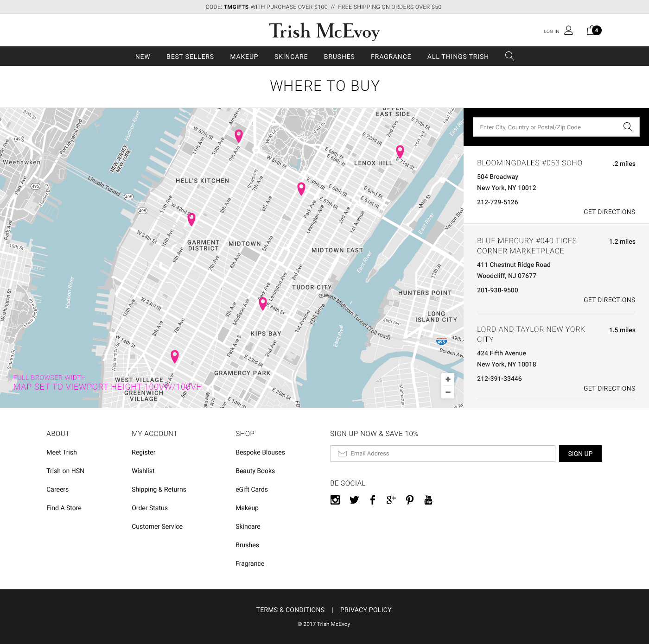Submit store locator search magnifier icon

pyautogui.click(x=628, y=127)
